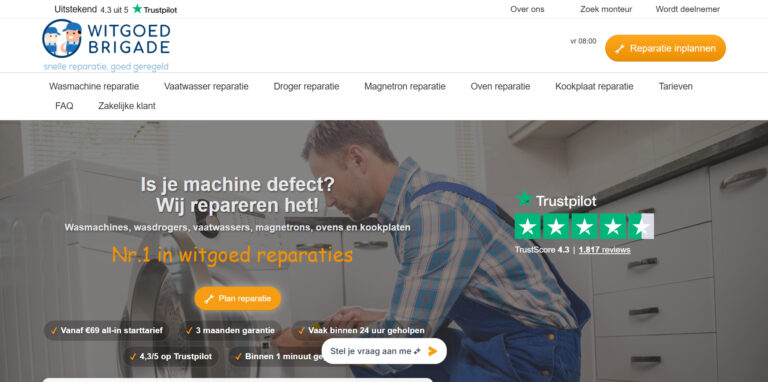Viewport: 768px width, 382px height.
Task: Open Kookplaat reparatie menu item
Action: click(594, 86)
